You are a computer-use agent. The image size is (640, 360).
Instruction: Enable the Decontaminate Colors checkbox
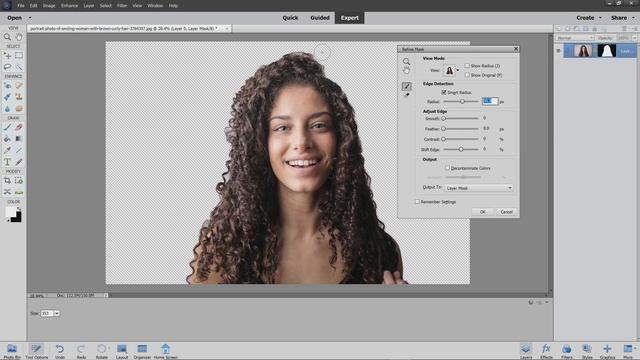pos(447,168)
